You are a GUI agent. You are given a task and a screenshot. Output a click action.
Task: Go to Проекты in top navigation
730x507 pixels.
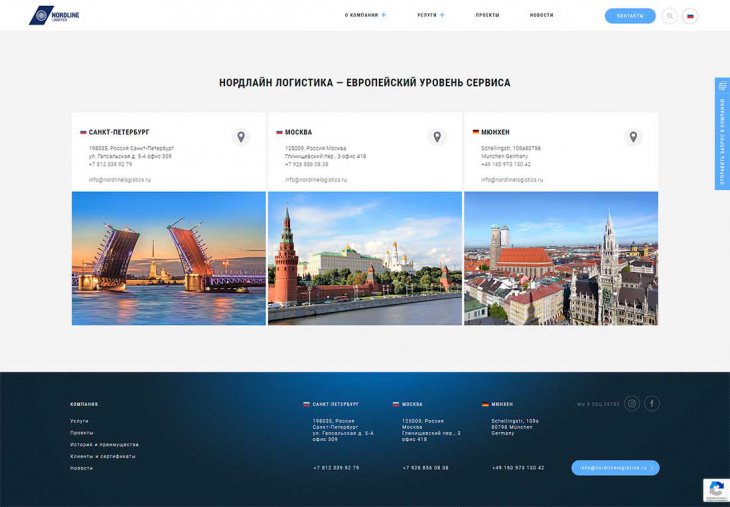point(487,16)
